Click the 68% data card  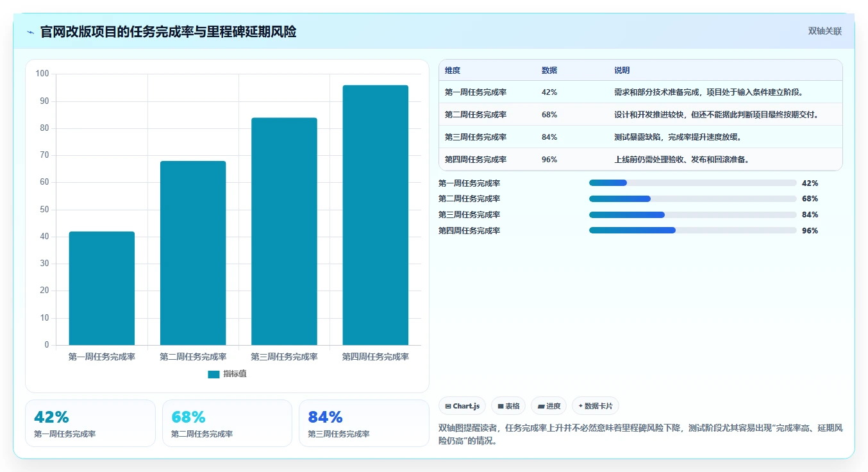[227, 423]
